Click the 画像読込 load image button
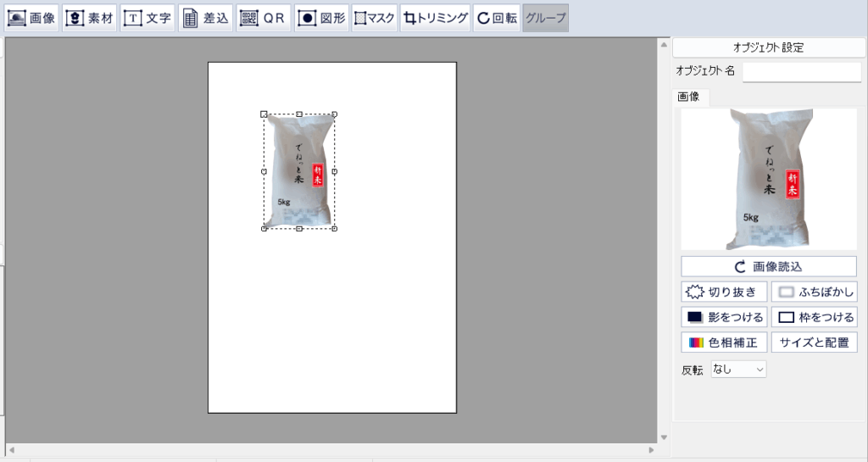Image resolution: width=868 pixels, height=462 pixels. (769, 266)
